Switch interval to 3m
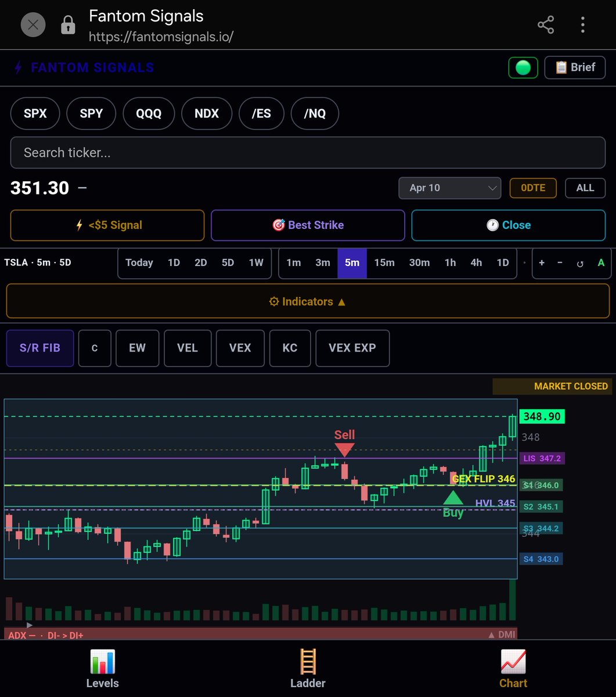 [323, 263]
